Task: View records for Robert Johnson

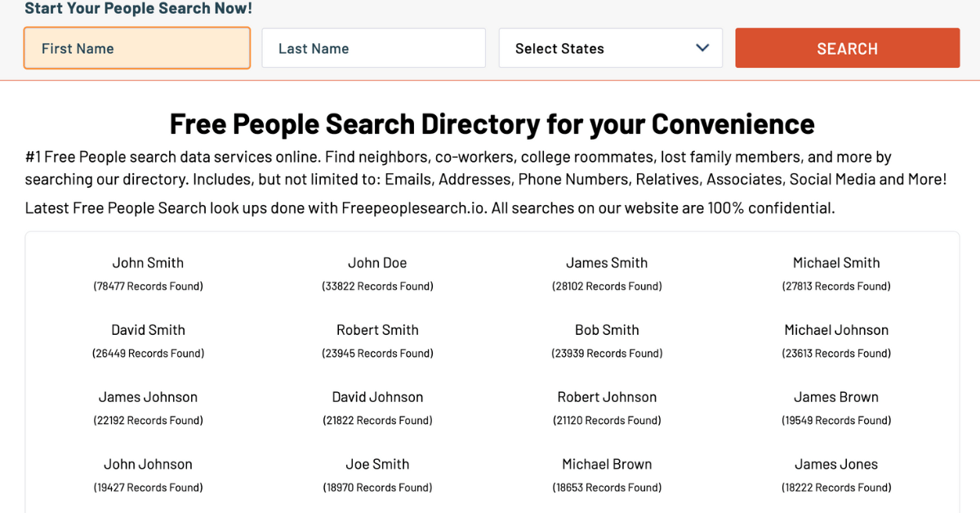Action: [607, 396]
